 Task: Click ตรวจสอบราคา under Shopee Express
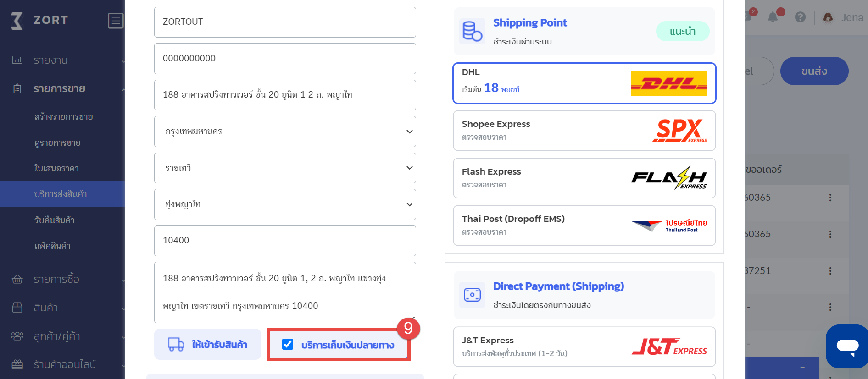(484, 137)
